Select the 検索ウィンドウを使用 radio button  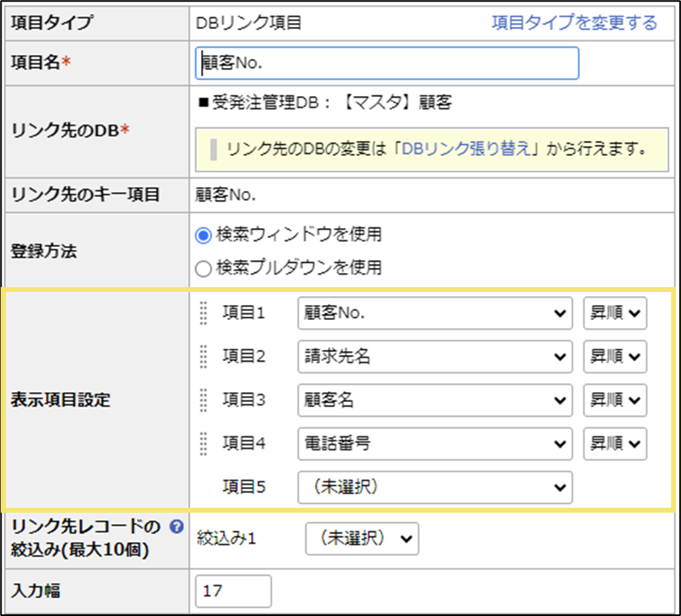pyautogui.click(x=203, y=235)
